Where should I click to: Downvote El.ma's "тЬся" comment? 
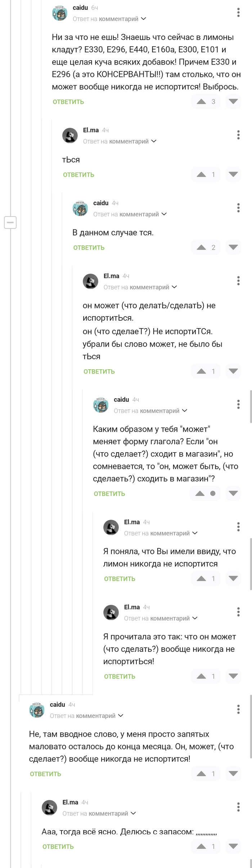click(233, 175)
